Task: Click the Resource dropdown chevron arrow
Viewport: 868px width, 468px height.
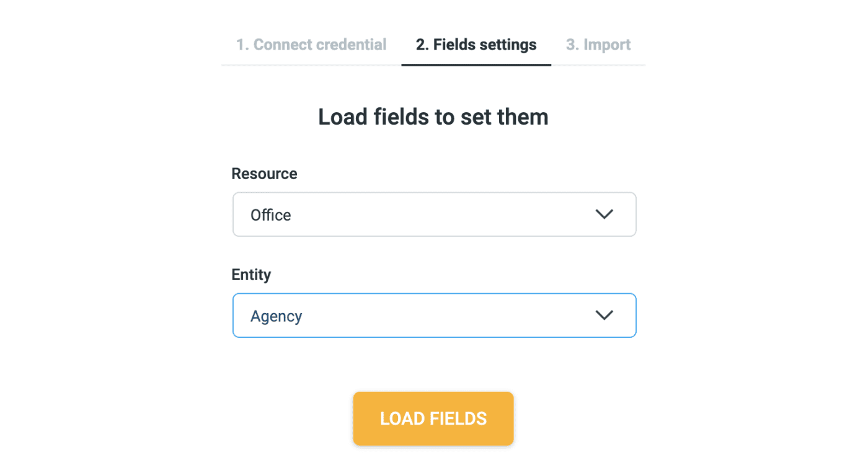Action: pos(604,214)
